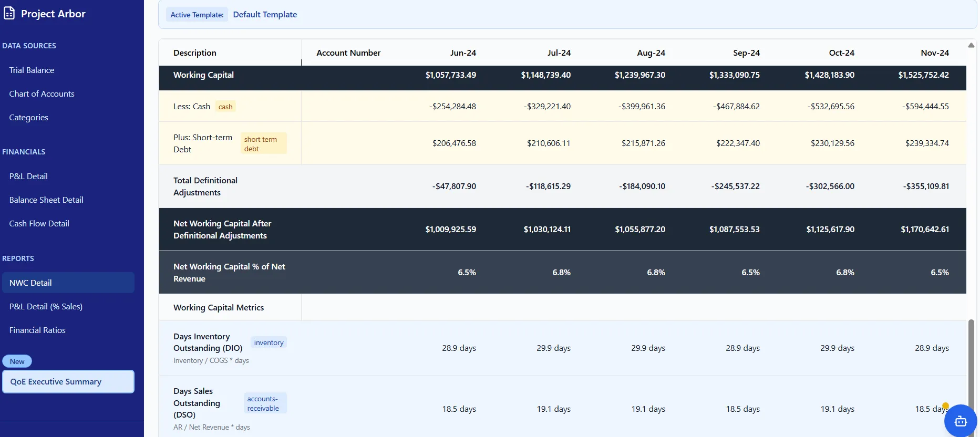Click the $206,476.58 debt value
980x437 pixels.
[454, 143]
